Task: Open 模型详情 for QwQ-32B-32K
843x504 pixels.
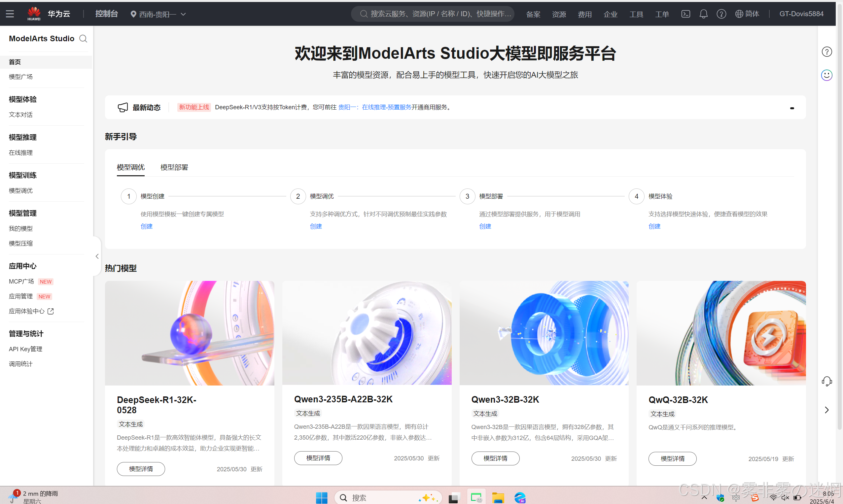Action: point(672,459)
